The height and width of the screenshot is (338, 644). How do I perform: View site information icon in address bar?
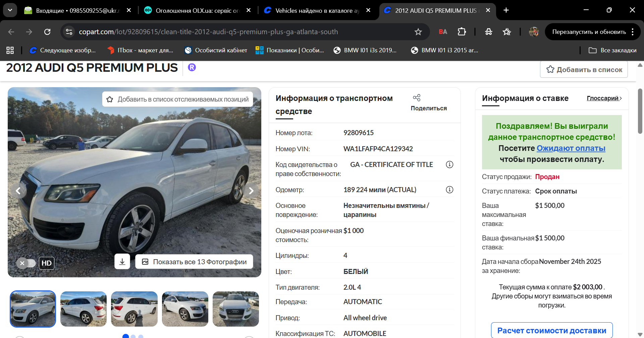(x=69, y=32)
